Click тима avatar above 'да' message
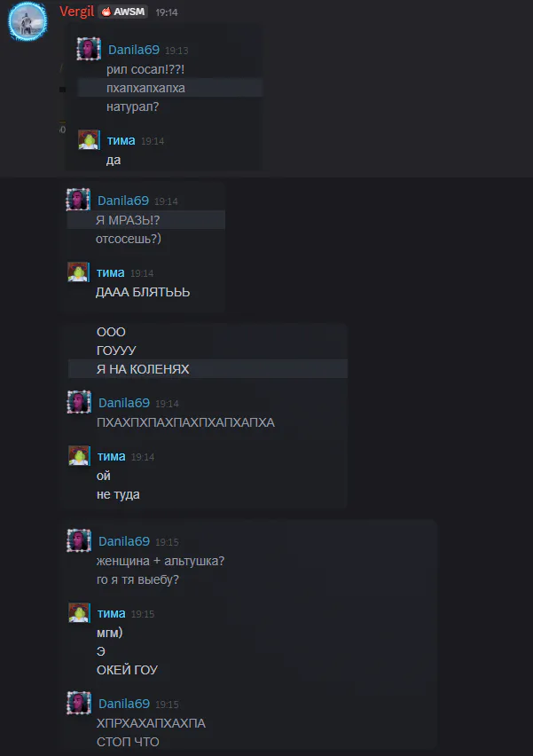The image size is (533, 756). [x=90, y=140]
